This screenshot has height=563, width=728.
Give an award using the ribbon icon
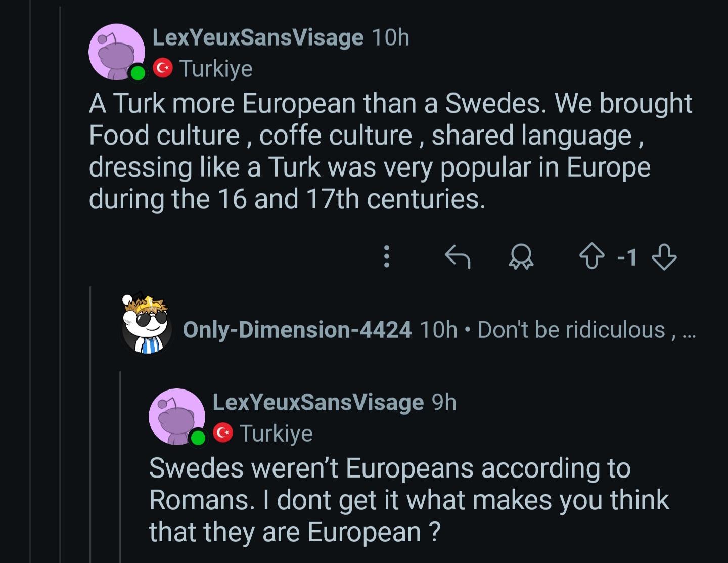pyautogui.click(x=521, y=256)
